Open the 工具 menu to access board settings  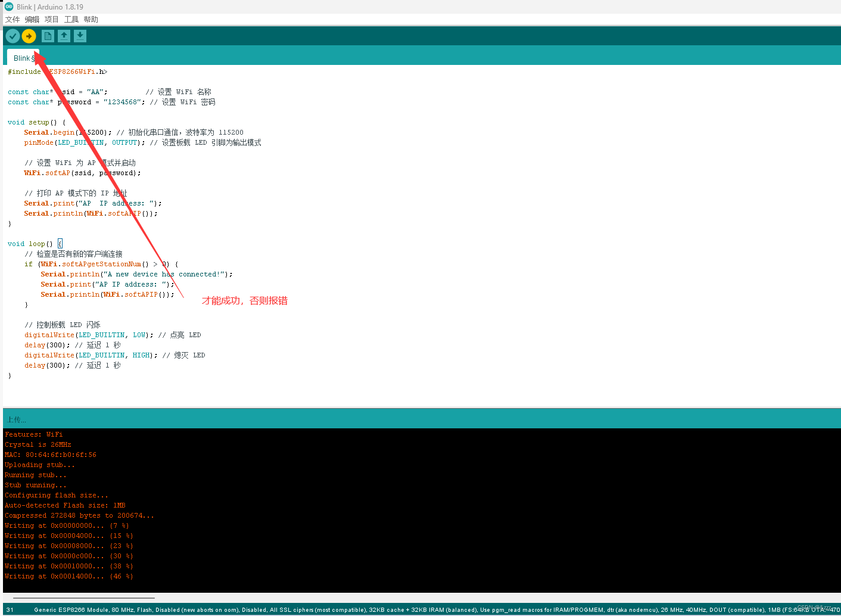(71, 19)
